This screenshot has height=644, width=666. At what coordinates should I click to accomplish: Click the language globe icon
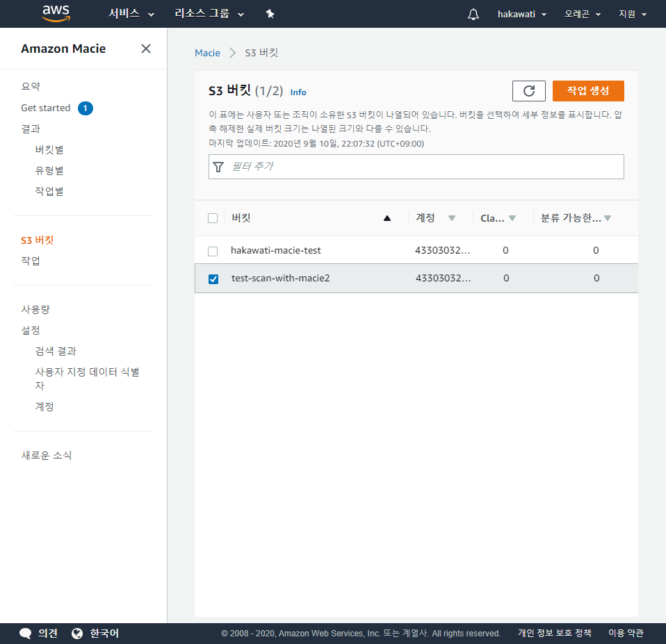click(x=77, y=634)
